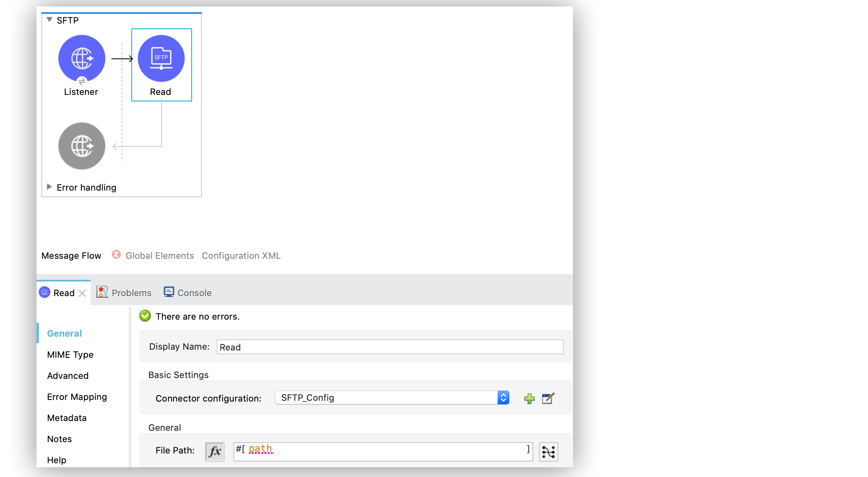Viewport: 868px width, 477px height.
Task: Click the DataSense metadata icon beside File Path
Action: (548, 451)
